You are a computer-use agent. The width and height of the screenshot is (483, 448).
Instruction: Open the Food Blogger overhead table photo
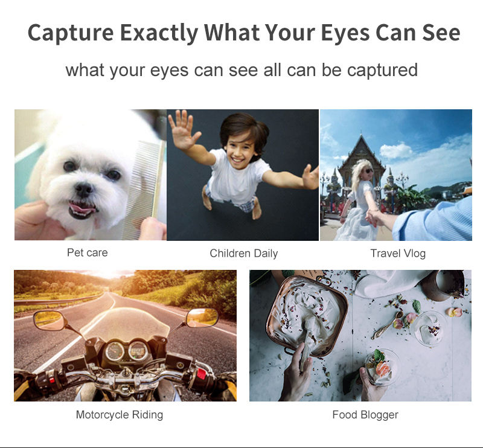click(360, 336)
